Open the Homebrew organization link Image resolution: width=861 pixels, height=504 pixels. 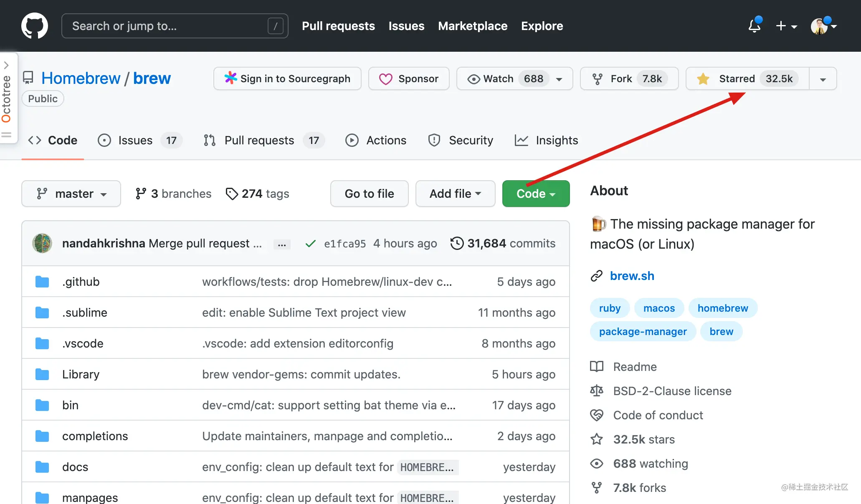(x=81, y=78)
